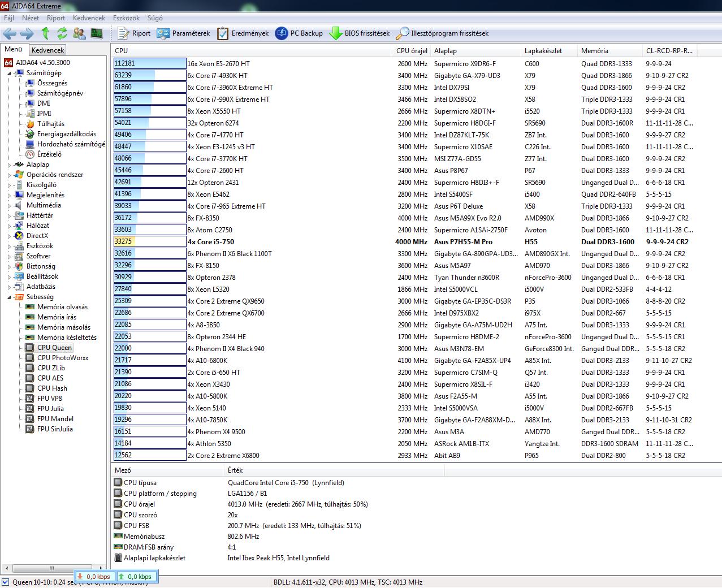Screen dimensions: 722x588
Task: Click the yellow 33275 score bar
Action: click(150, 242)
